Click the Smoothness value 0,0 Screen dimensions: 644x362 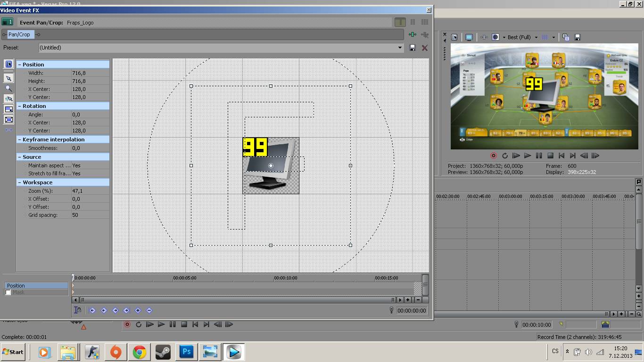[x=90, y=148]
